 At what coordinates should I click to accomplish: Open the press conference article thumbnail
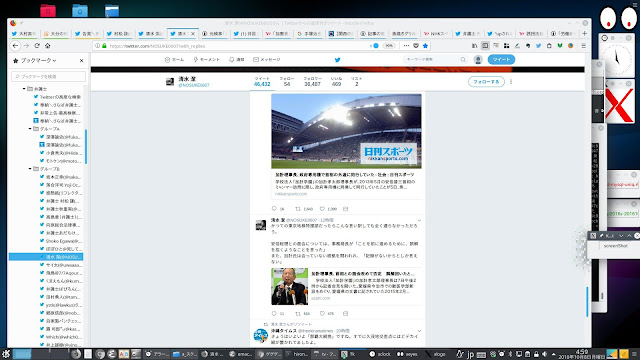tap(289, 287)
